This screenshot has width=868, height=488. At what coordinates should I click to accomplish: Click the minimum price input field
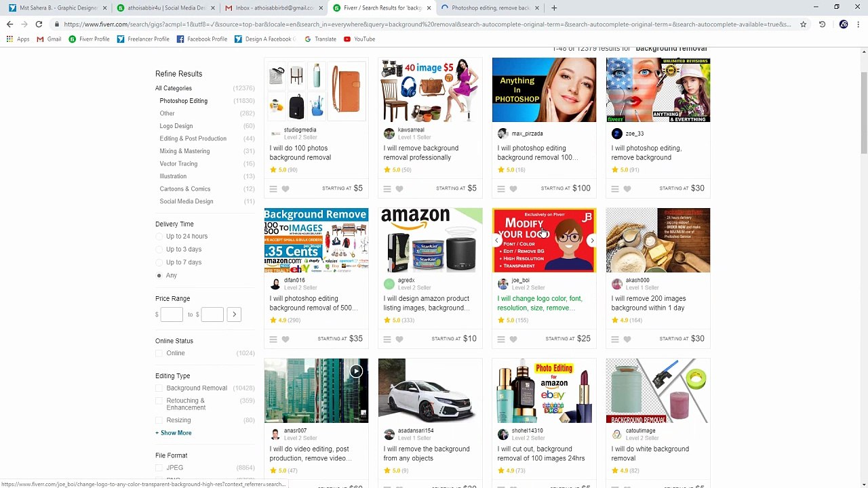click(x=172, y=314)
